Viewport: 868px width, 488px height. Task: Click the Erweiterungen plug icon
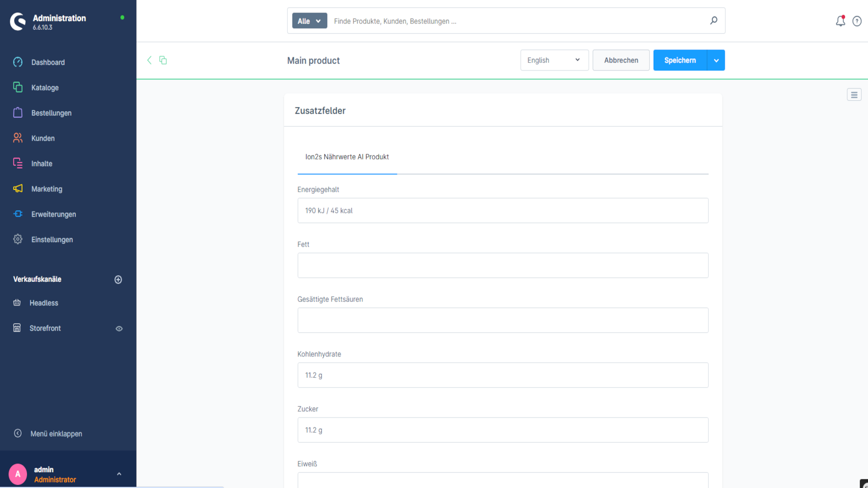pos(18,214)
